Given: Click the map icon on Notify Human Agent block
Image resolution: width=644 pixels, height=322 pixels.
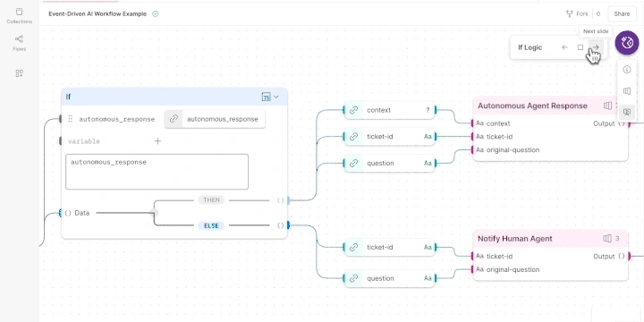Looking at the screenshot, I should (x=607, y=239).
